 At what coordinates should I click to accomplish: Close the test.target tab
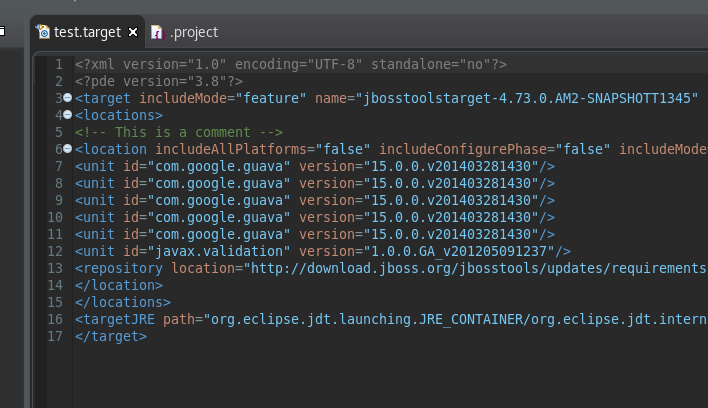click(x=133, y=32)
